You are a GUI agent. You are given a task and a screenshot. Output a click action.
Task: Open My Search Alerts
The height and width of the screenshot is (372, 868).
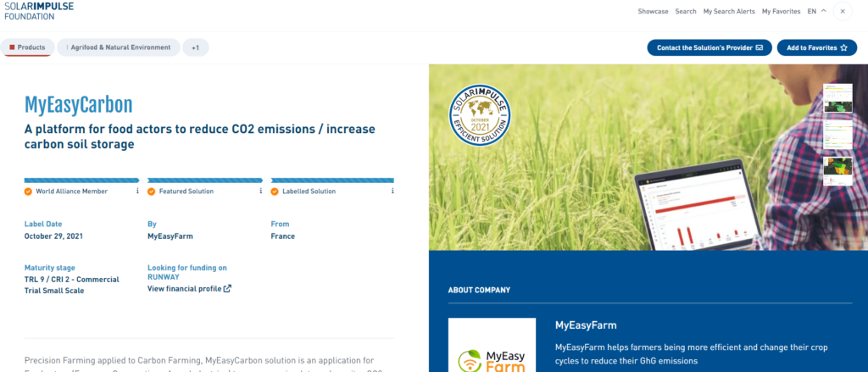click(729, 11)
